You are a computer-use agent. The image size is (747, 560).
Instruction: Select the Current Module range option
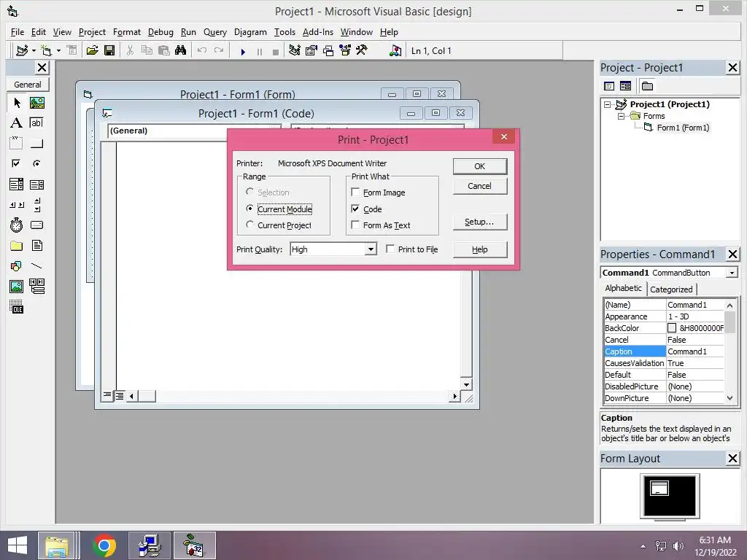pyautogui.click(x=279, y=209)
